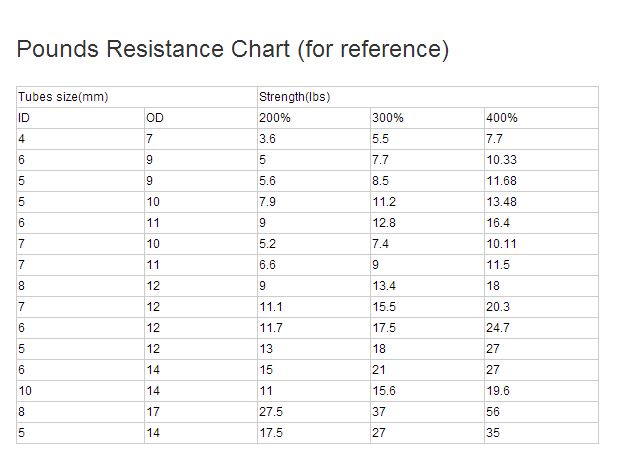Click the ID column header
The image size is (630, 470).
[x=80, y=118]
